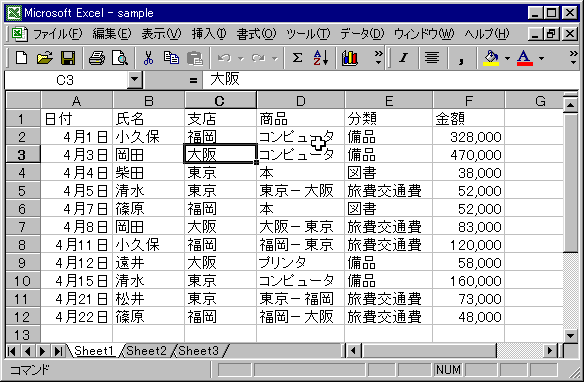Screen dimensions: 584x382
Task: Click the formula bar showing 大阪
Action: pyautogui.click(x=390, y=80)
